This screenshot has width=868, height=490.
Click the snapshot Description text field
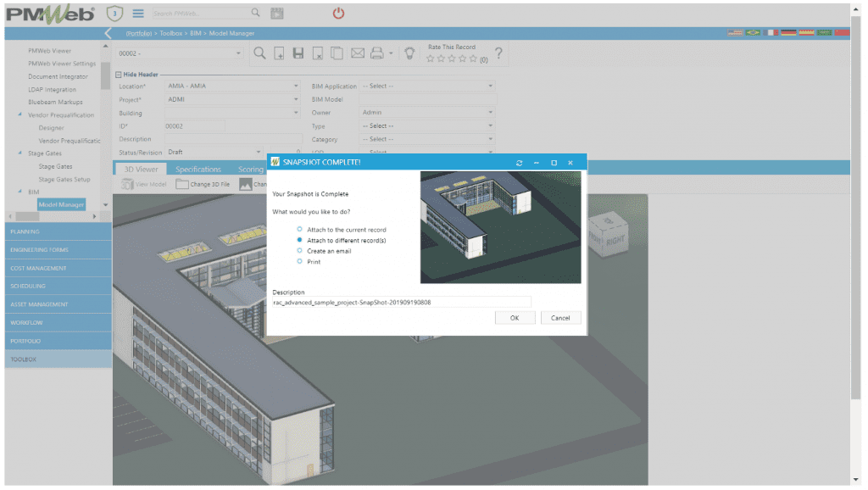click(401, 303)
